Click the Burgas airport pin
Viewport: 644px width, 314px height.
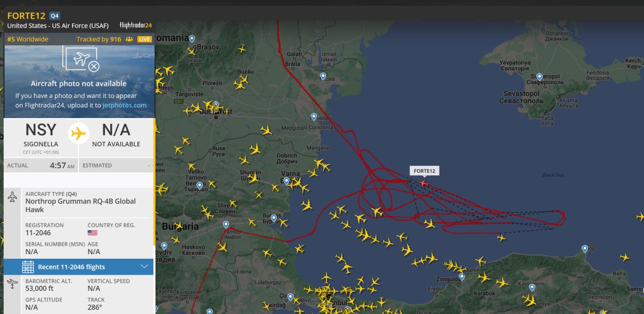pyautogui.click(x=274, y=218)
